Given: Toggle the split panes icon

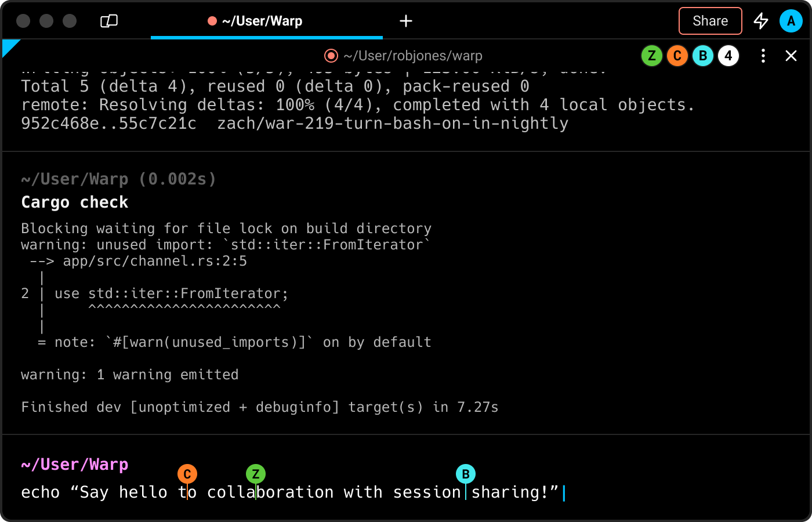Looking at the screenshot, I should 109,21.
